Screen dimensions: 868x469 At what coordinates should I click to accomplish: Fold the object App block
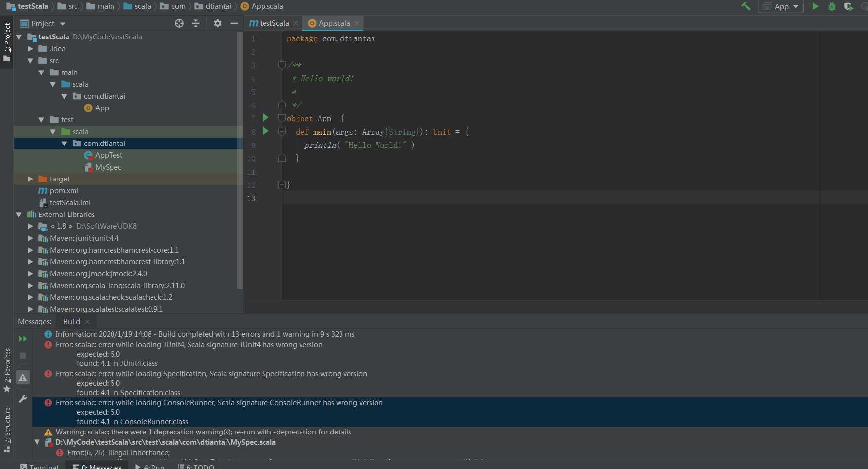[x=282, y=118]
